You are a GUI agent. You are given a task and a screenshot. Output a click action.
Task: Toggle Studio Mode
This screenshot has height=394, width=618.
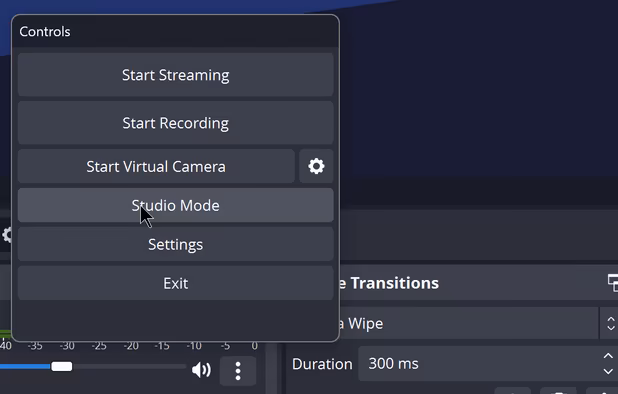pyautogui.click(x=175, y=205)
